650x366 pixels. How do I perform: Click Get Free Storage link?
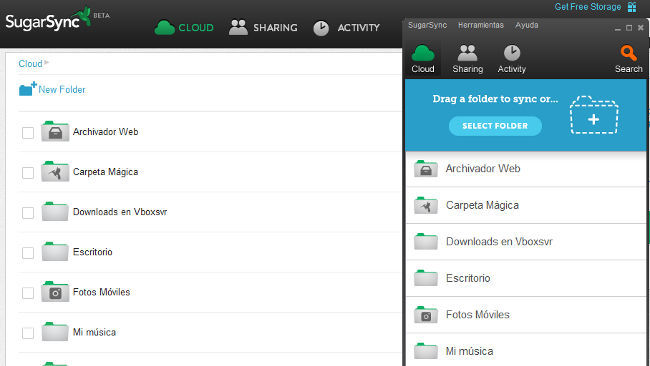coord(587,7)
